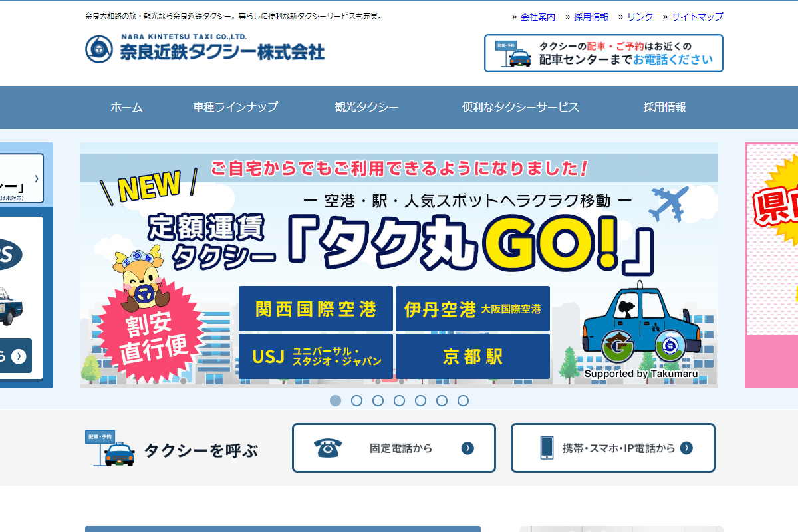The width and height of the screenshot is (798, 532).
Task: Click the 奈良近鉄タクシー株式会社 company name
Action: click(222, 51)
